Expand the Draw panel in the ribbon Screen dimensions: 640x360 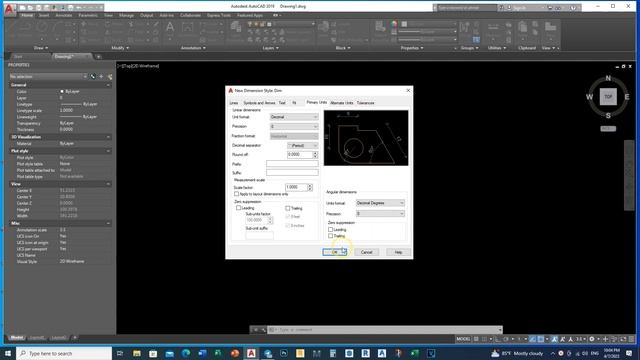point(41,48)
